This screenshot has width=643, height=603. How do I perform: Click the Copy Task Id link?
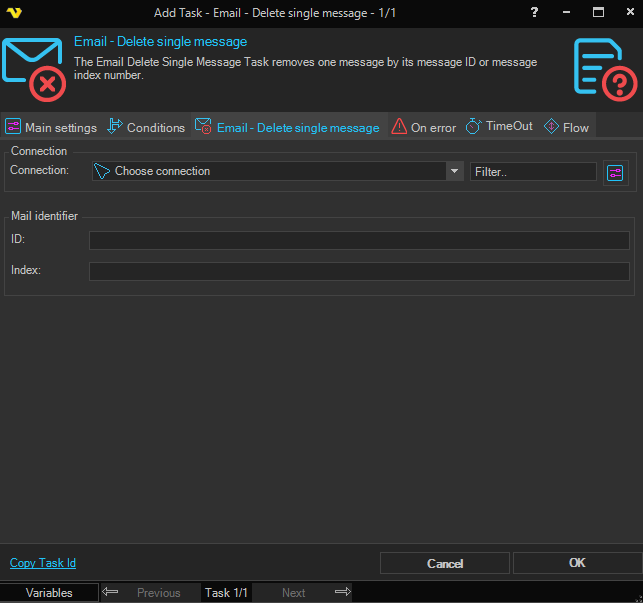43,563
